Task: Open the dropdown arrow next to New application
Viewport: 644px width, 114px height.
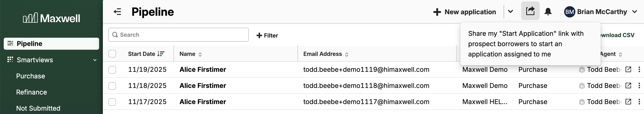Action: [510, 11]
